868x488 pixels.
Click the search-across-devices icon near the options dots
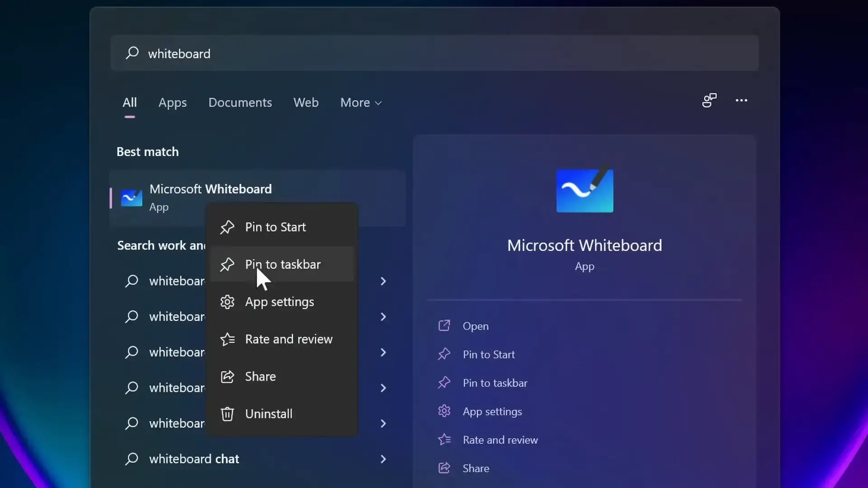coord(709,100)
